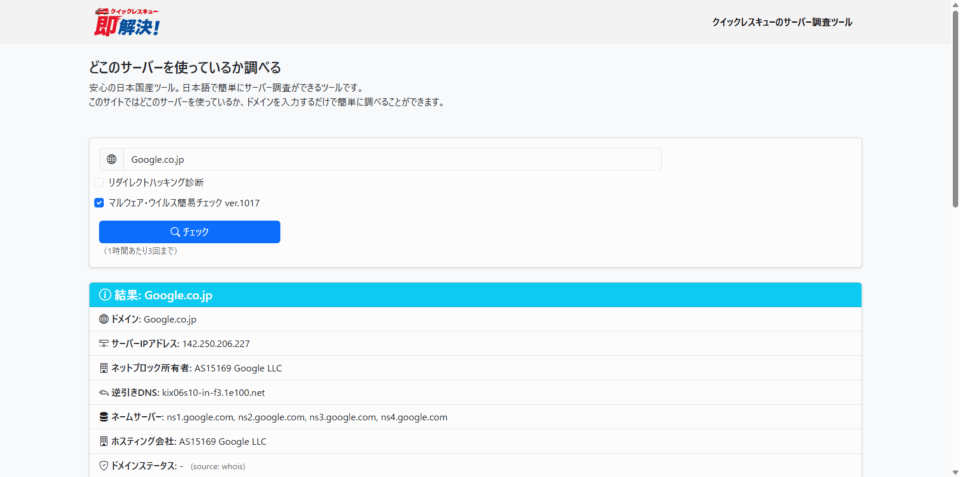Screen dimensions: 960x477
Task: Click ドメイン value Google.co.jp in results
Action: point(170,319)
